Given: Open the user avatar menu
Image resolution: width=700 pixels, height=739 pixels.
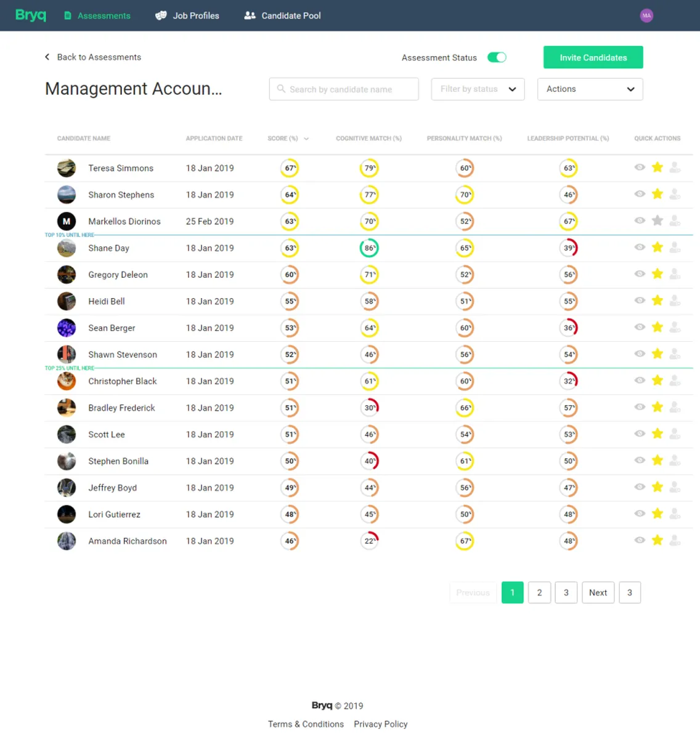Looking at the screenshot, I should (x=646, y=15).
